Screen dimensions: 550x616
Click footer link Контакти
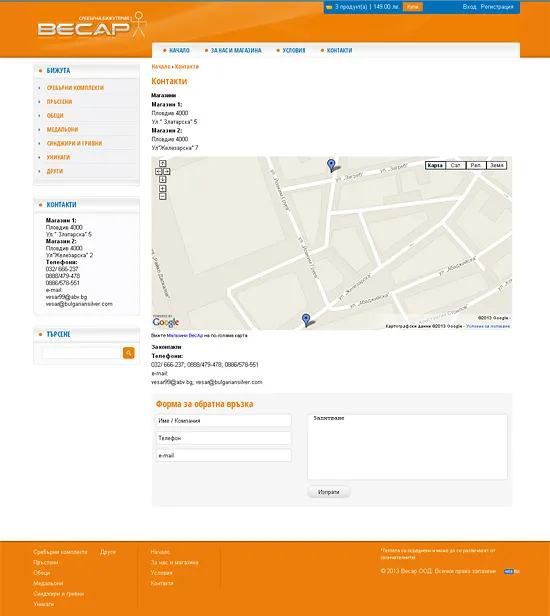tap(162, 583)
